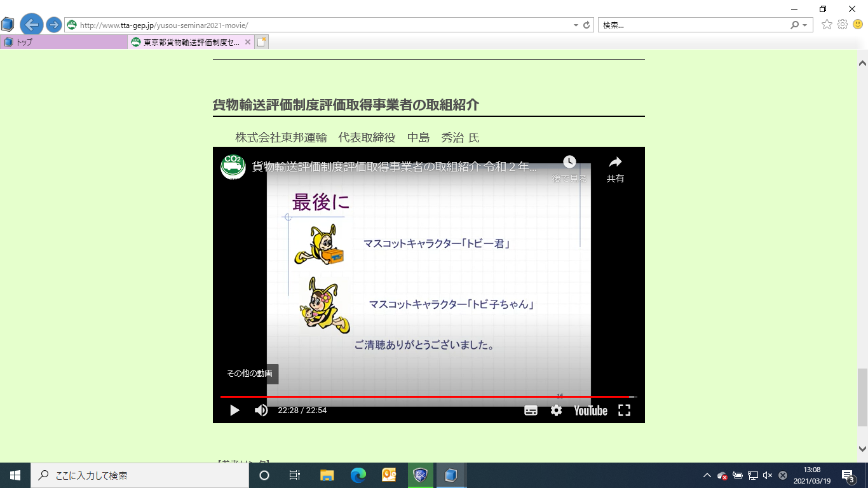Click the heading 貨物輸送評価制度評価取得事業者の取組紹介
The height and width of the screenshot is (488, 868).
pyautogui.click(x=346, y=105)
